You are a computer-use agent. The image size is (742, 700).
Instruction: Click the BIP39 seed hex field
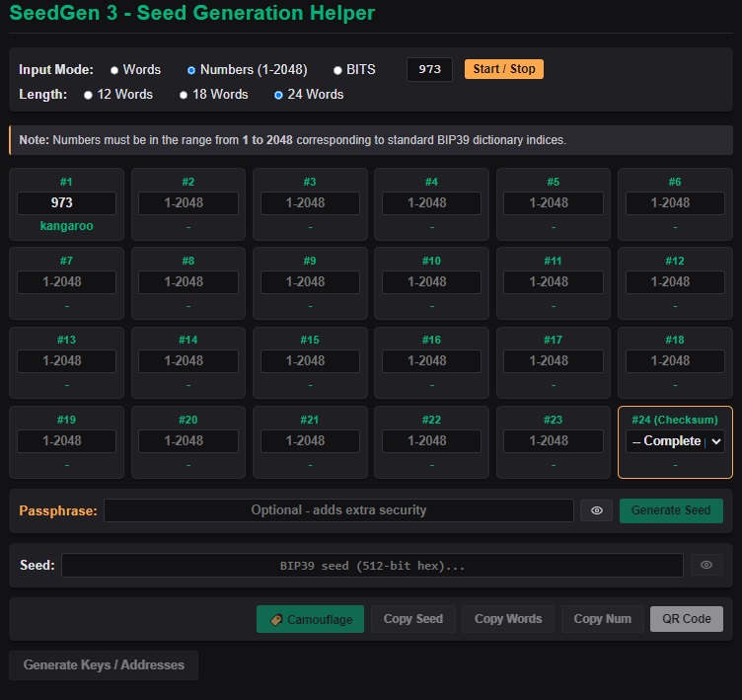point(372,566)
